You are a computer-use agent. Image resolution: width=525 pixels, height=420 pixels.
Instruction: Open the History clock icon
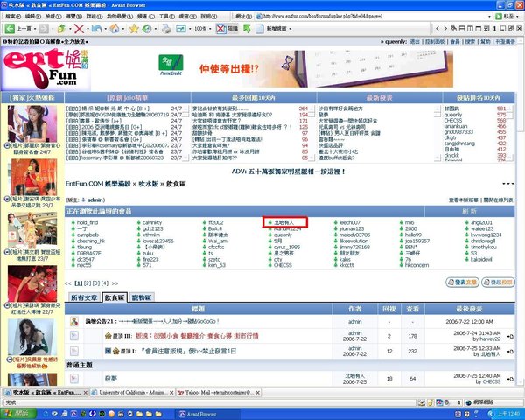pos(147,29)
